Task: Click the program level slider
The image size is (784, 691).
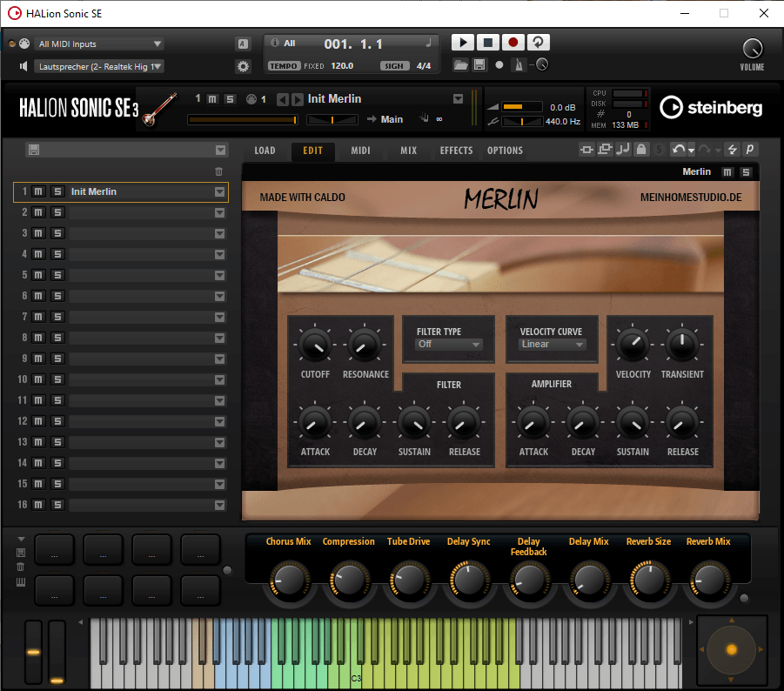Action: (x=243, y=120)
